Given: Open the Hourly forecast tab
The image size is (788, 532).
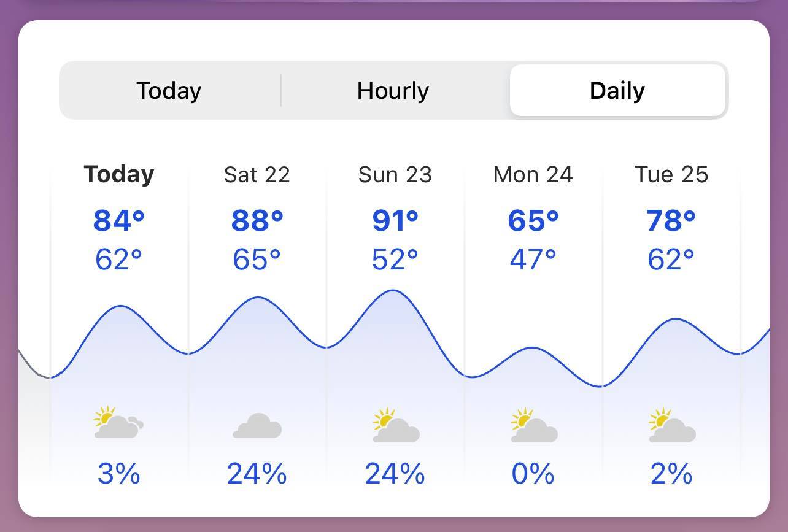Looking at the screenshot, I should pos(393,90).
